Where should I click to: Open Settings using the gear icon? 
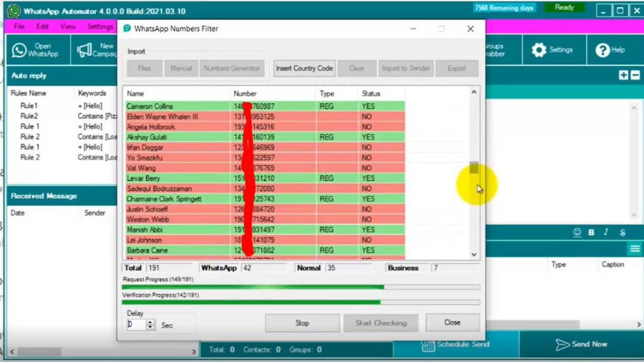(x=538, y=51)
